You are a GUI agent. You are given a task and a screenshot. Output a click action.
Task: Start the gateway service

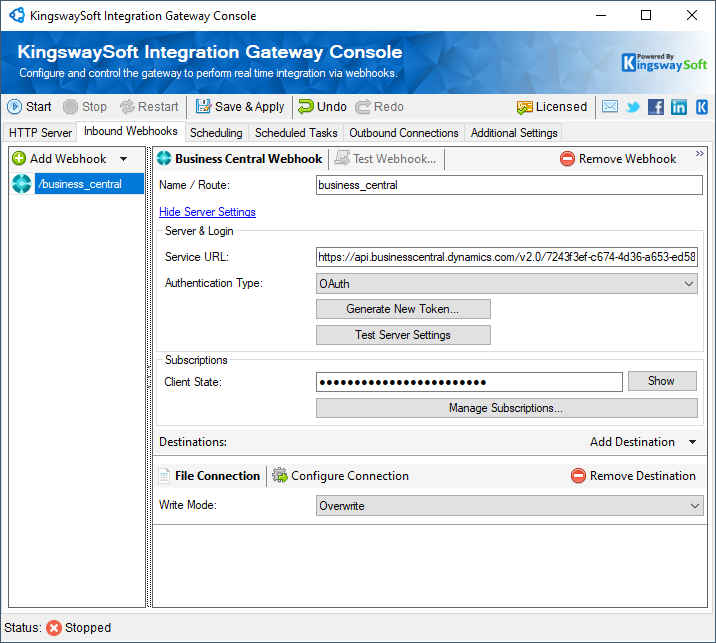point(29,107)
